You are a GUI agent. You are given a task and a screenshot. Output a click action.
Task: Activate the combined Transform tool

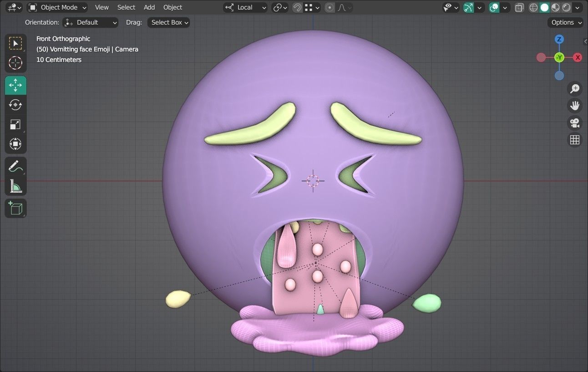pyautogui.click(x=15, y=144)
